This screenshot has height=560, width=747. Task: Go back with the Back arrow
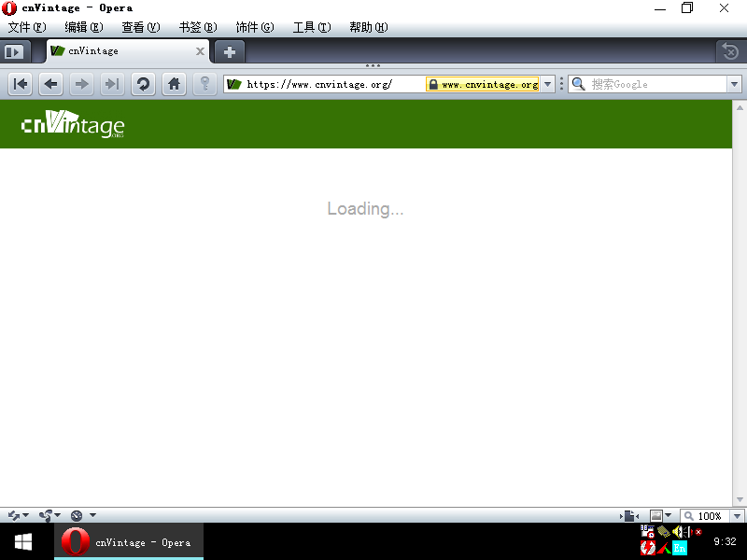(50, 84)
